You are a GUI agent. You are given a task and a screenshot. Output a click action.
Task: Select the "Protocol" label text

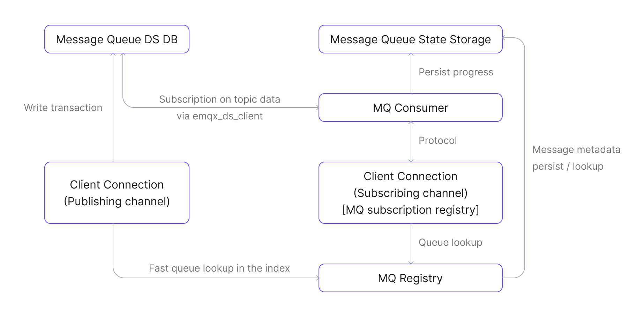[x=437, y=140]
